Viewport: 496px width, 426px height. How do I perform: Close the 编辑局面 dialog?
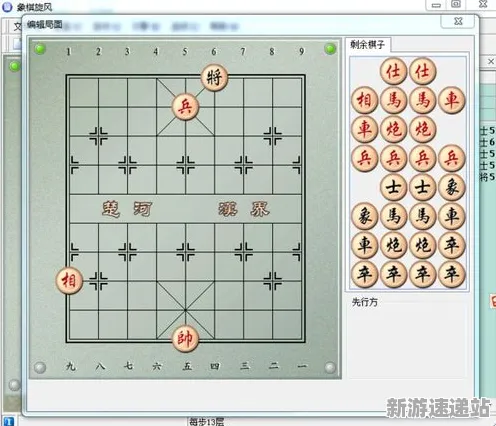click(x=458, y=21)
